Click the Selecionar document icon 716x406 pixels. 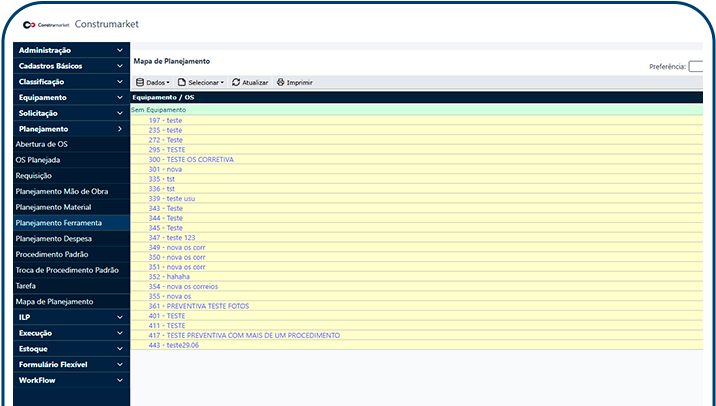point(182,82)
